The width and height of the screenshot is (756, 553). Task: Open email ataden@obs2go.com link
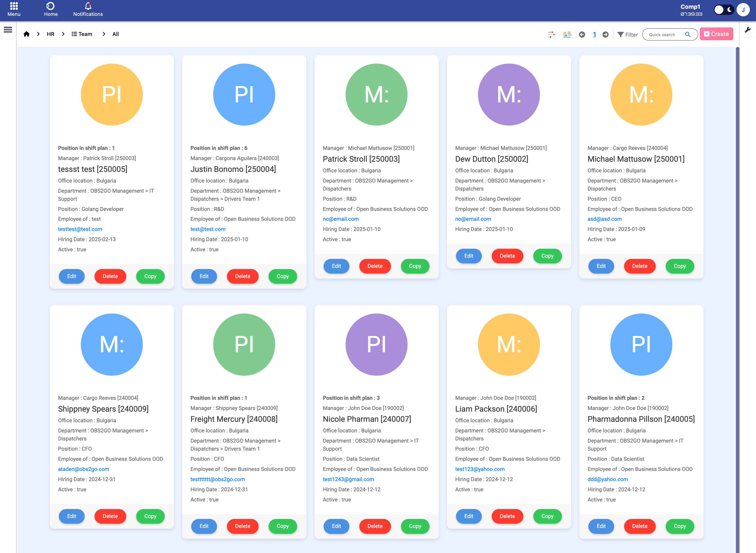click(x=84, y=469)
